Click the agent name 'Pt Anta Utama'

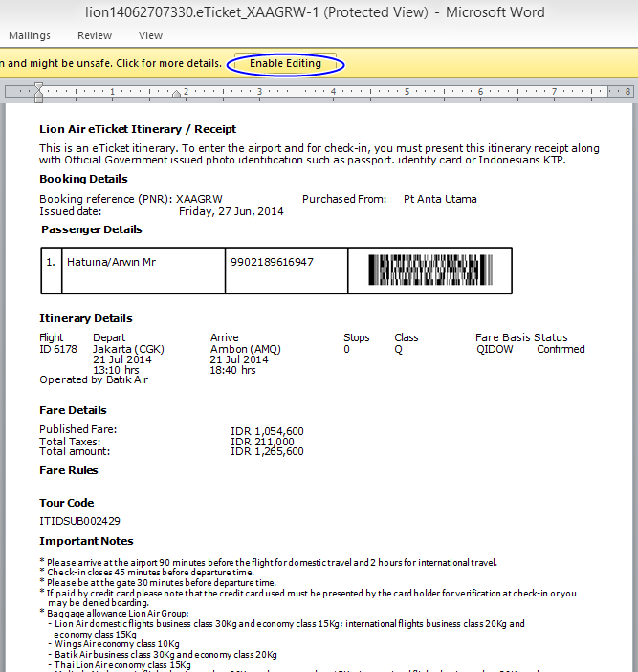pyautogui.click(x=440, y=199)
